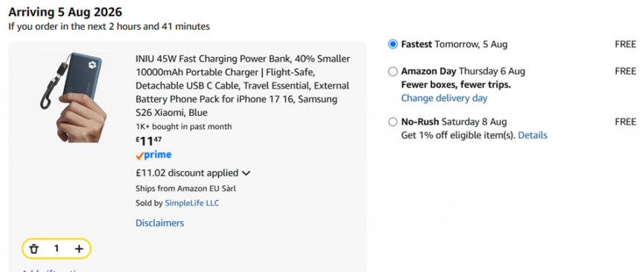Click the quantity number 1
644x272 pixels.
[57, 249]
